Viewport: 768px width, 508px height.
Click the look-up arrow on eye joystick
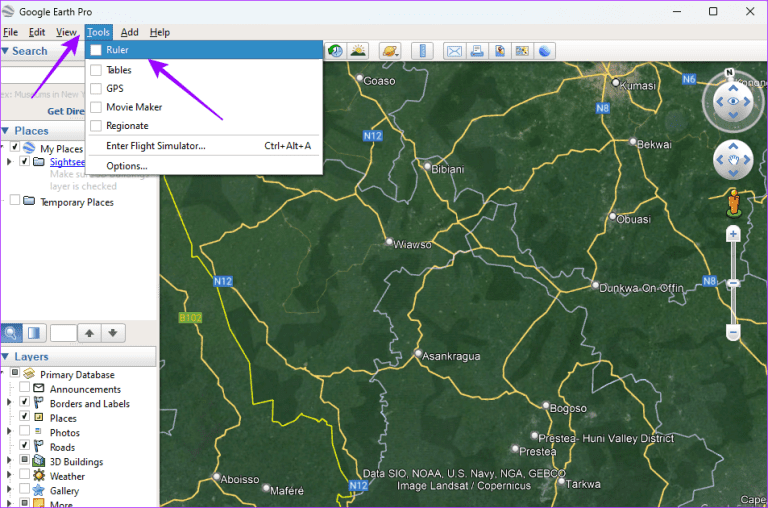[733, 88]
